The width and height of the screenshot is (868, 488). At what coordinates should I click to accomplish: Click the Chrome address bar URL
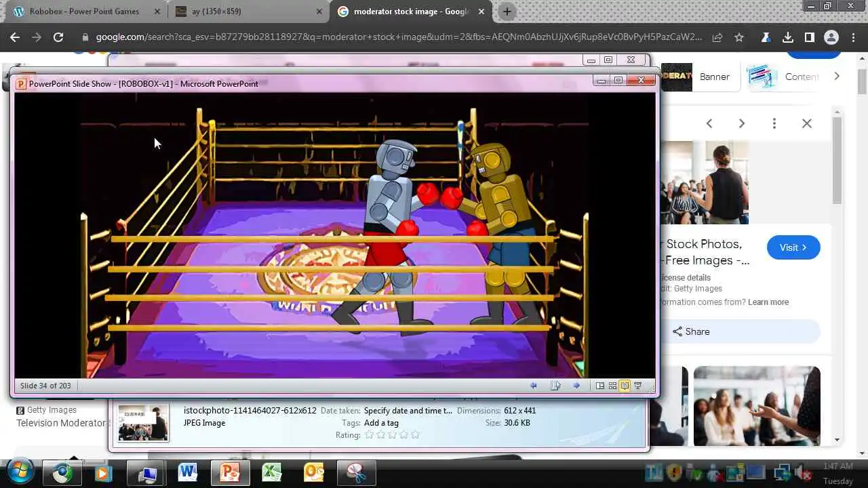click(399, 37)
